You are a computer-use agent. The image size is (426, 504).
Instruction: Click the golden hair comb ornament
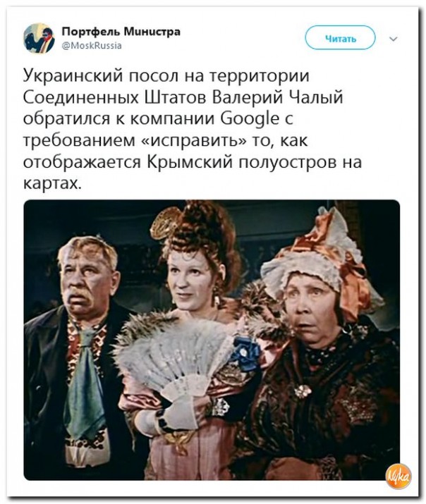(167, 222)
